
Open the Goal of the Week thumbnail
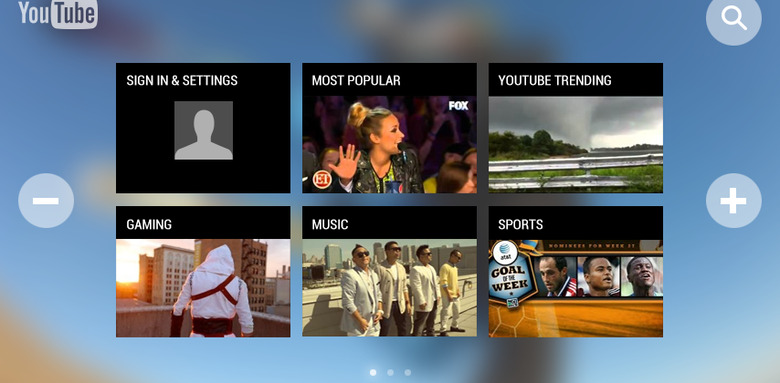[576, 288]
